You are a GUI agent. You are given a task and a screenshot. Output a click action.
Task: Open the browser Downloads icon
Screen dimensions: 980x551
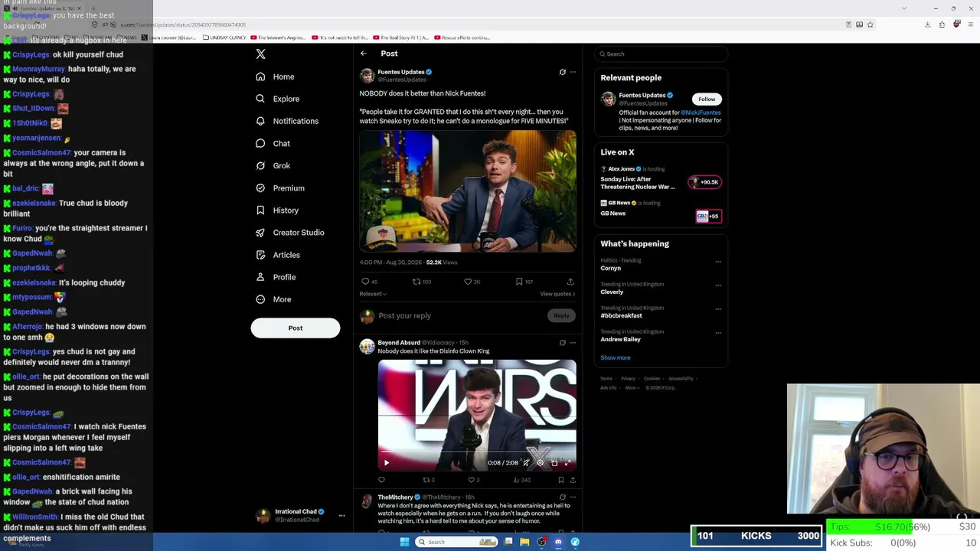pyautogui.click(x=927, y=24)
